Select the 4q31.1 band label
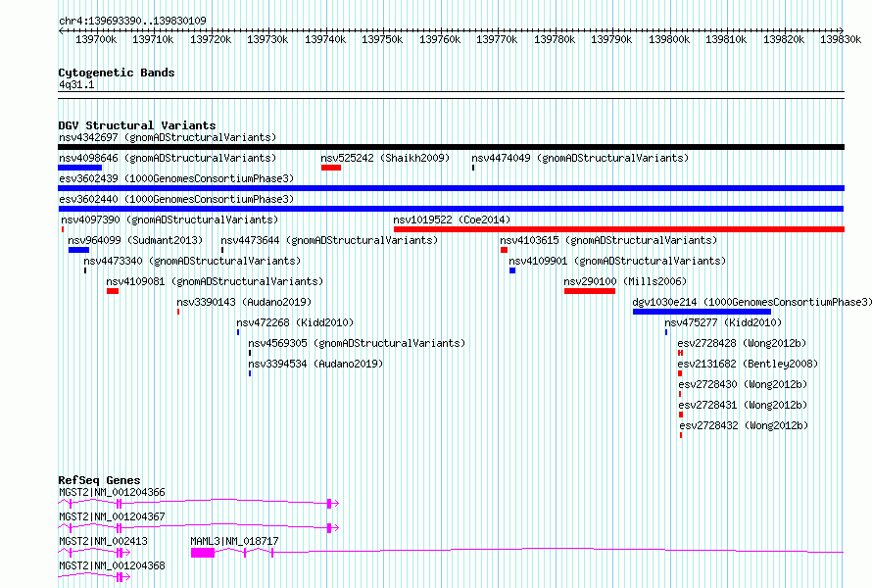This screenshot has height=588, width=872. tap(76, 84)
